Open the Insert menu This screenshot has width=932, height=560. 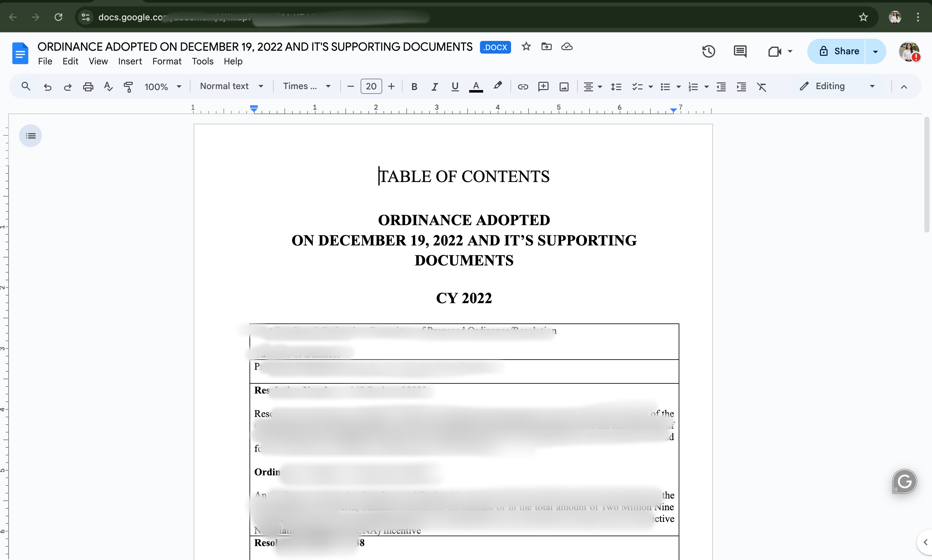130,61
